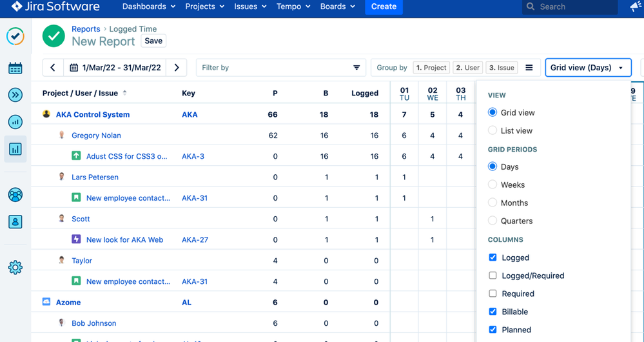Click the green arrow icon for AKA-3

tap(76, 156)
